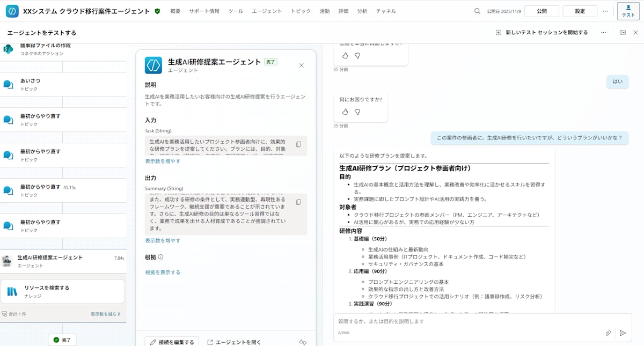Click the 公開 publish button
This screenshot has height=346, width=644.
tap(541, 11)
